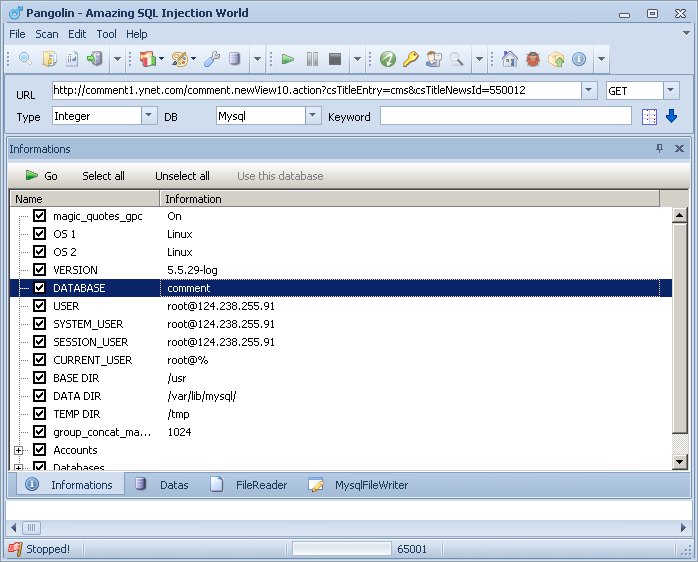698x562 pixels.
Task: Switch to the MysqlFileWriter tab
Action: (x=358, y=485)
